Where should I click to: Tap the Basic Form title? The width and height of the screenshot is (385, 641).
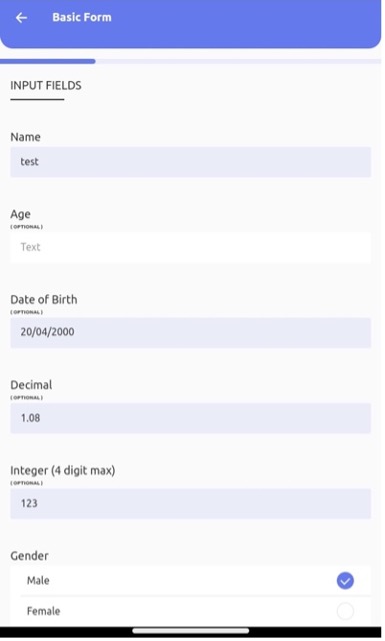coord(82,18)
